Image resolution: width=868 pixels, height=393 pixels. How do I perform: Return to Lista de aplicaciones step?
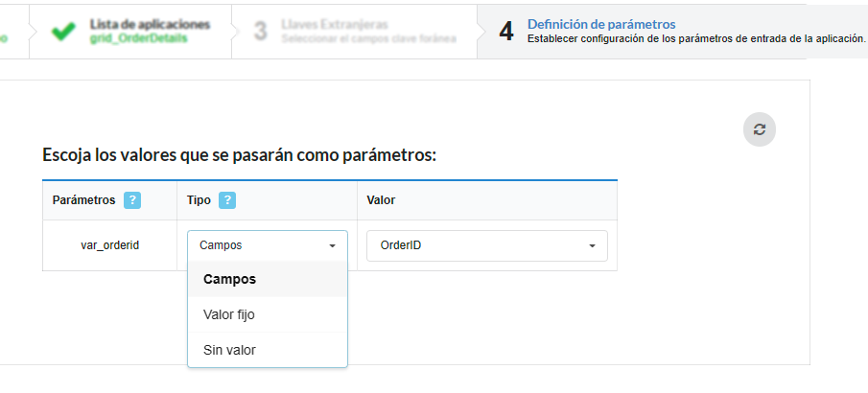coord(150,24)
